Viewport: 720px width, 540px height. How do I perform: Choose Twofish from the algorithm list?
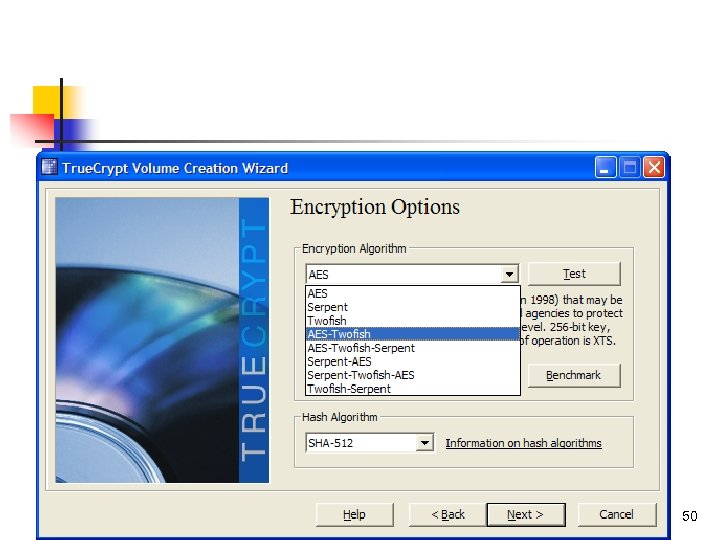pyautogui.click(x=413, y=321)
